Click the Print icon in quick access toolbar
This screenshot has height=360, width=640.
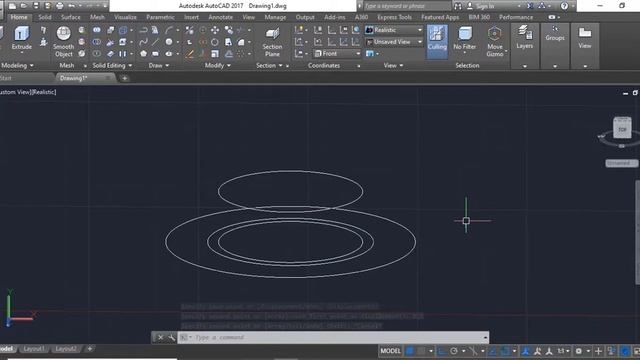pyautogui.click(x=60, y=6)
